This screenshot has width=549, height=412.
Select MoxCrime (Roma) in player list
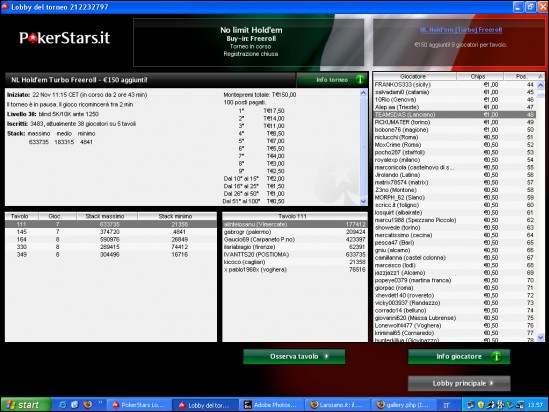(454, 145)
